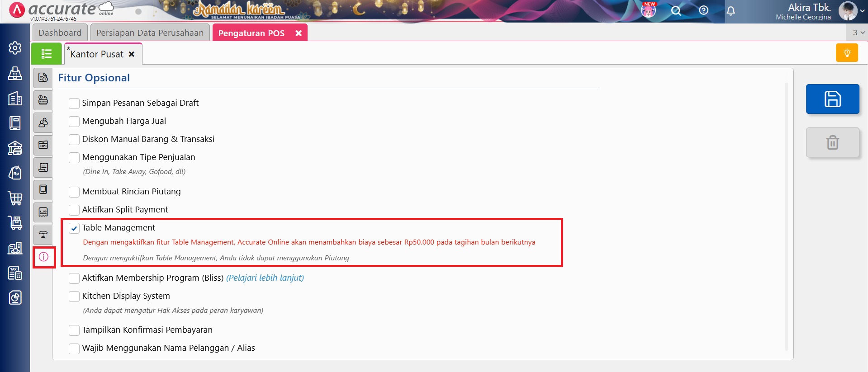Expand the tab counter dropdown showing 3
The width and height of the screenshot is (868, 372).
point(858,33)
